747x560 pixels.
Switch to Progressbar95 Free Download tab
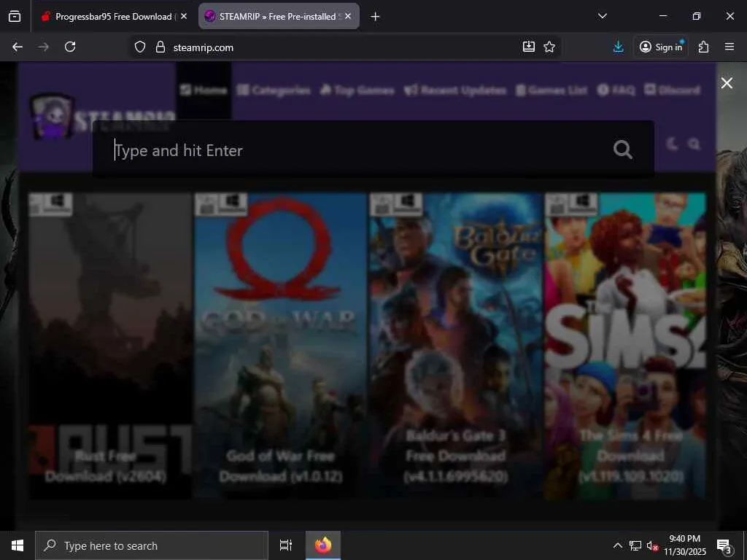114,17
